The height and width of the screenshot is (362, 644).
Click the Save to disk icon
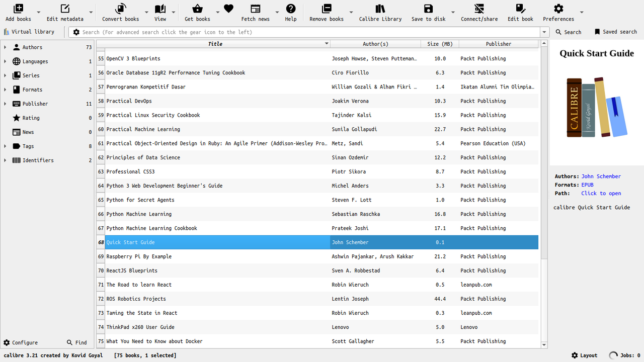428,9
